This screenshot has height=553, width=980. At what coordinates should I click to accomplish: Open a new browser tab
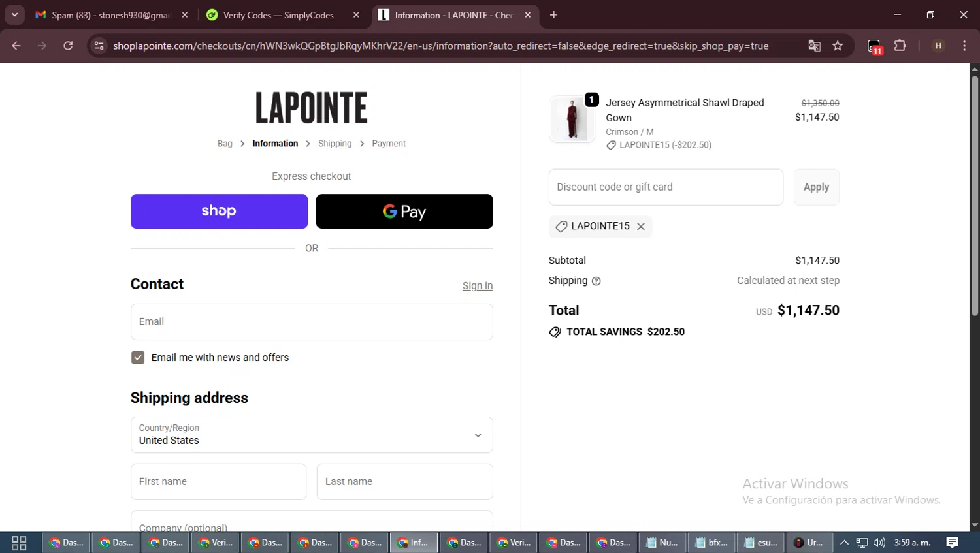pyautogui.click(x=554, y=15)
